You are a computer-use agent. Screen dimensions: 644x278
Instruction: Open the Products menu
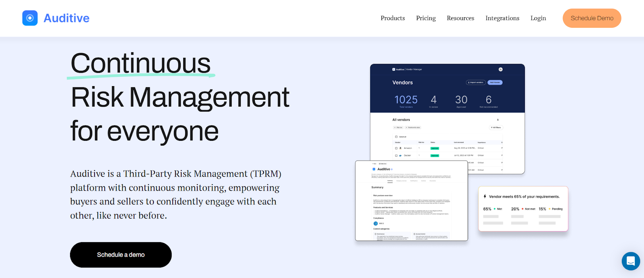click(x=393, y=18)
